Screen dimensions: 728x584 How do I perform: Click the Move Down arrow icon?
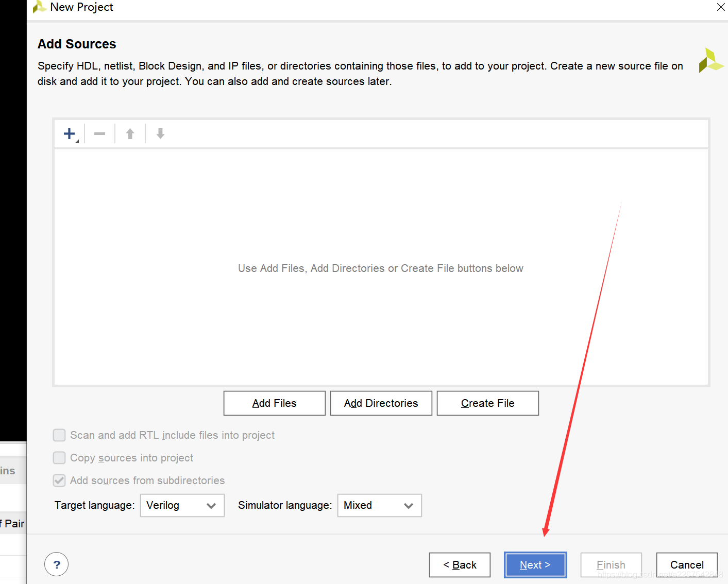(x=160, y=134)
